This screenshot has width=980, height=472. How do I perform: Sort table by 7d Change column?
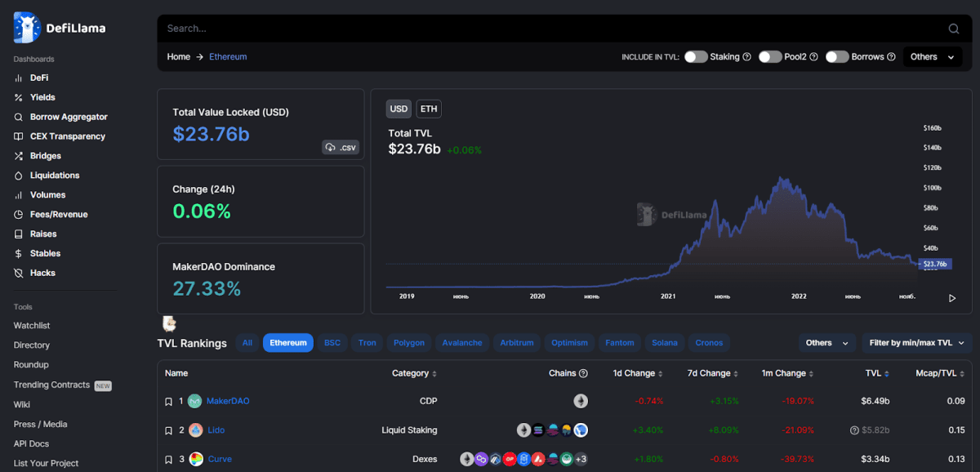(x=715, y=373)
